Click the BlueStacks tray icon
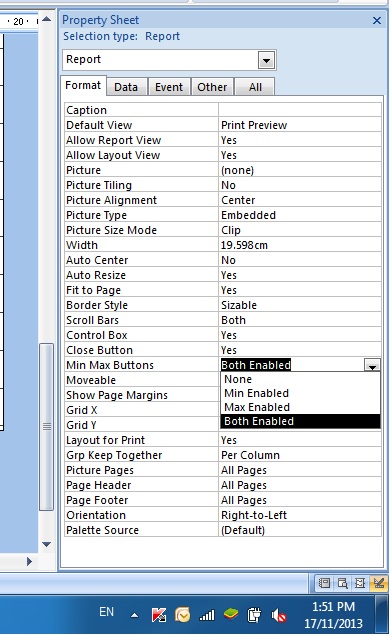392x637 pixels. tap(231, 615)
